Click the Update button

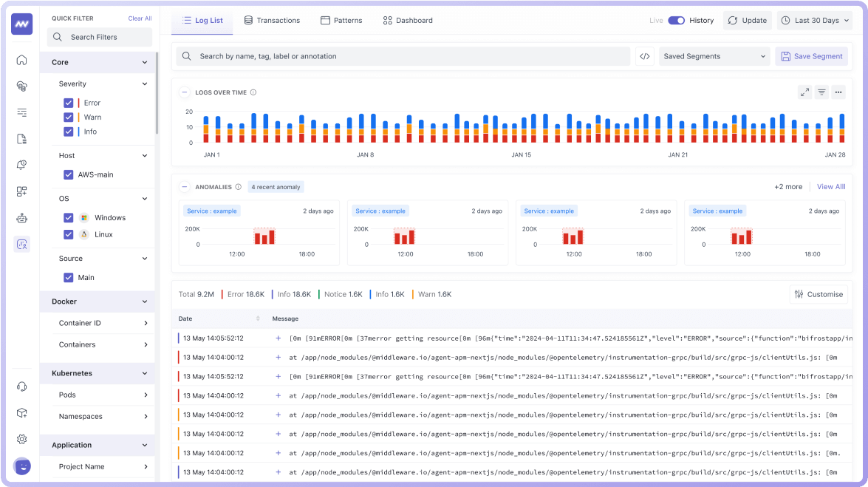748,21
